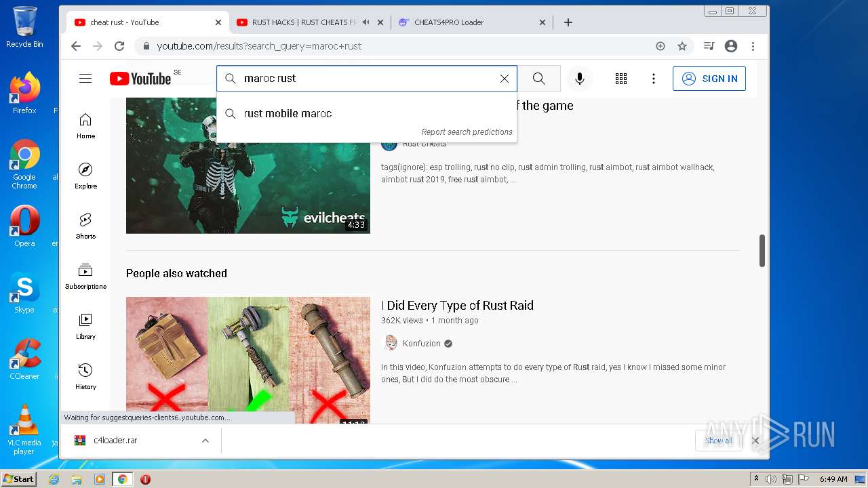Reload the page in Chrome

119,46
